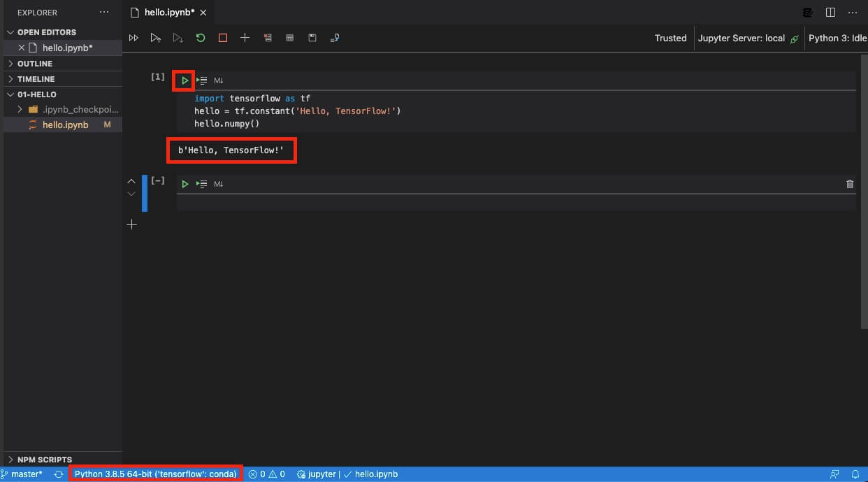Run all notebook cells

133,38
